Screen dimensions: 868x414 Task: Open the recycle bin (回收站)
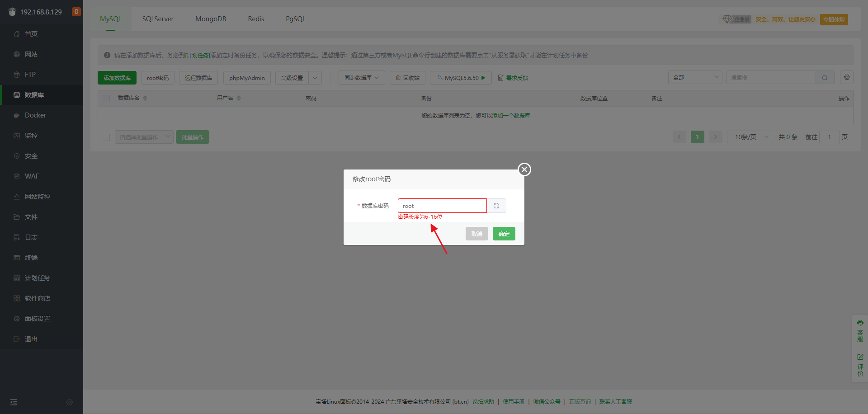pos(407,78)
